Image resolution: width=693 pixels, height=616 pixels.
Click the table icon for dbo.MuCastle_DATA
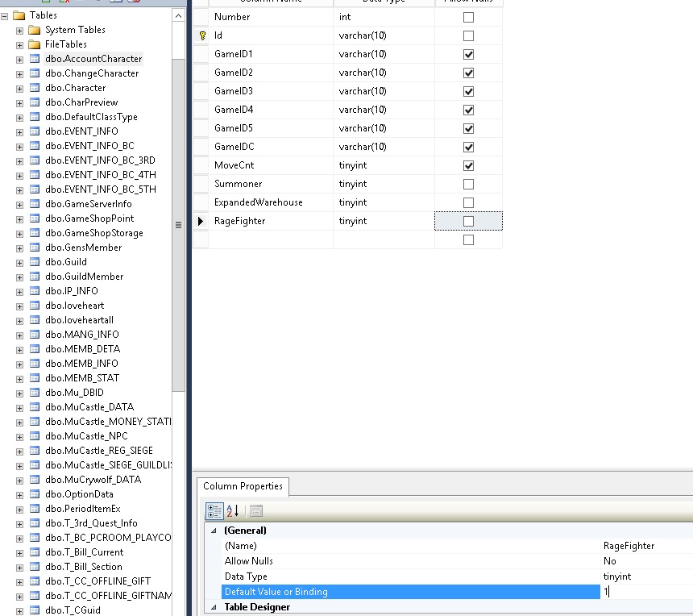[x=35, y=407]
